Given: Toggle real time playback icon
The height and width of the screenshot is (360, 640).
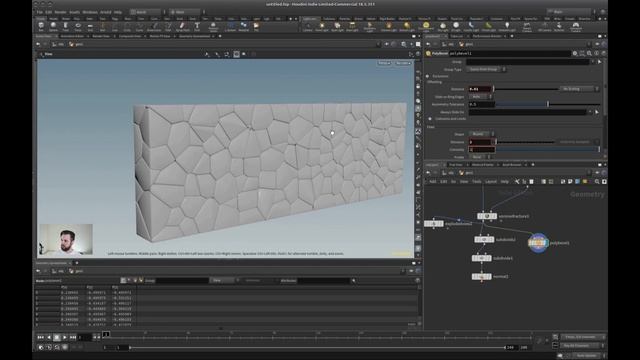Looking at the screenshot, I should [x=41, y=347].
